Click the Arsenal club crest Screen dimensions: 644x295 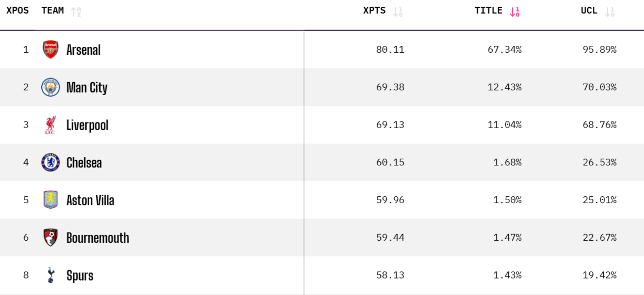pos(51,50)
